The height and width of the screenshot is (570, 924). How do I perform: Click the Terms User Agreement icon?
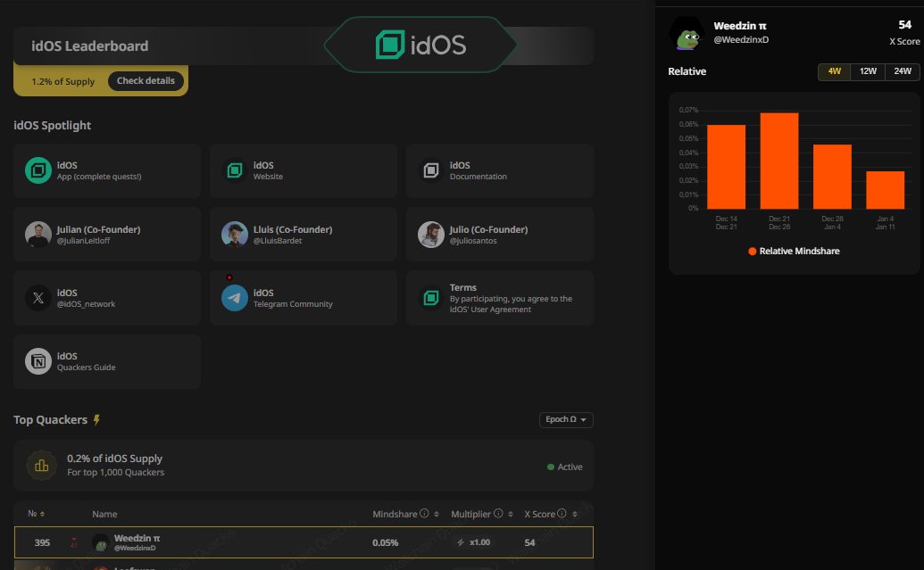tap(431, 298)
